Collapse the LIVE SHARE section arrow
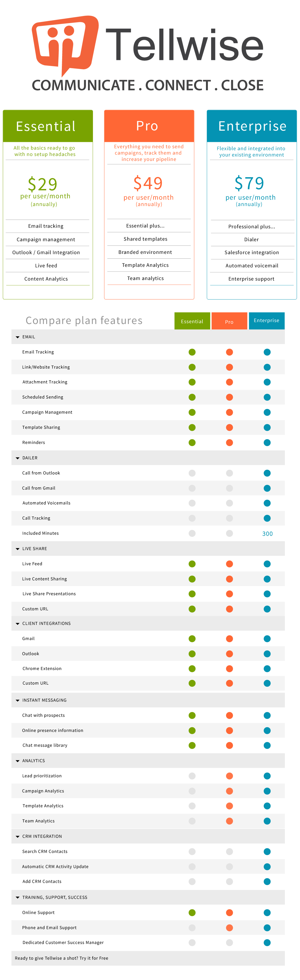Viewport: 300px width, 980px height. (x=18, y=549)
